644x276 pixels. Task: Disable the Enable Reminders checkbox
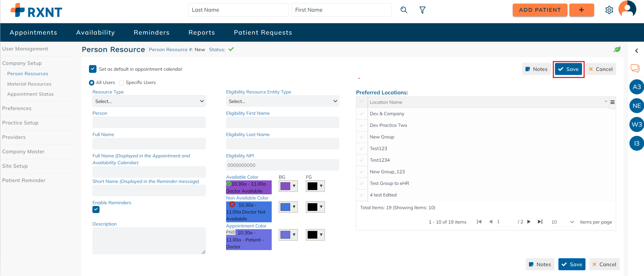[96, 210]
